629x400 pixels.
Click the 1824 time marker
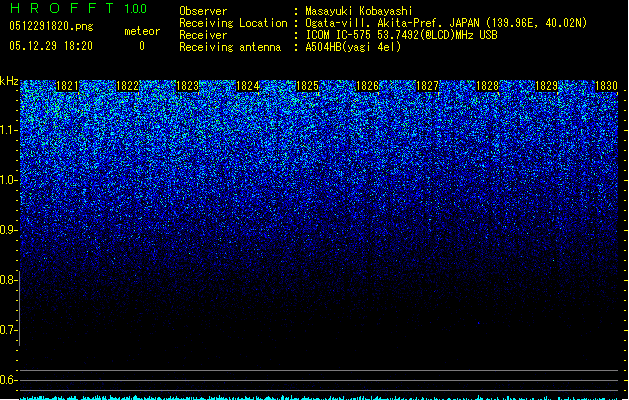click(247, 86)
